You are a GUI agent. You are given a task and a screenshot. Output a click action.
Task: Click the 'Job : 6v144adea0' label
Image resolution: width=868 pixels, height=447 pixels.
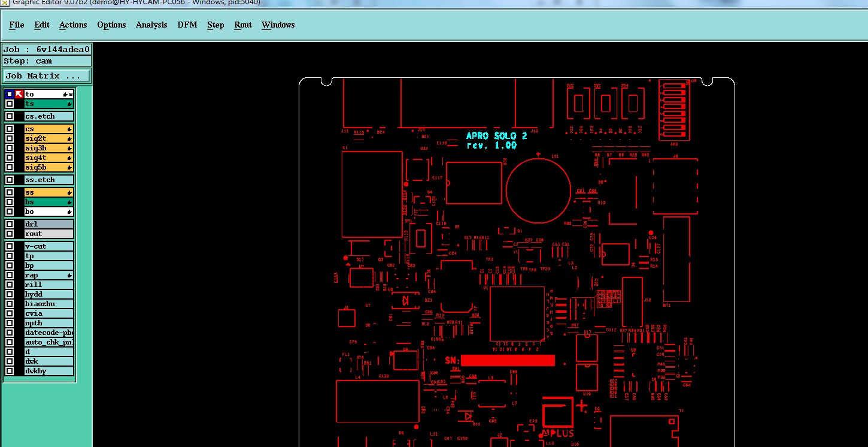pos(47,50)
